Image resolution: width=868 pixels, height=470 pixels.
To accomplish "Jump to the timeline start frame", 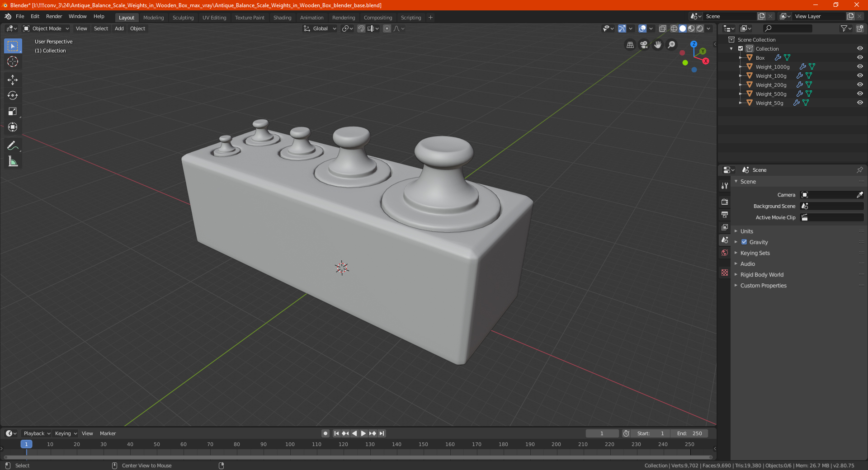I will pyautogui.click(x=336, y=433).
